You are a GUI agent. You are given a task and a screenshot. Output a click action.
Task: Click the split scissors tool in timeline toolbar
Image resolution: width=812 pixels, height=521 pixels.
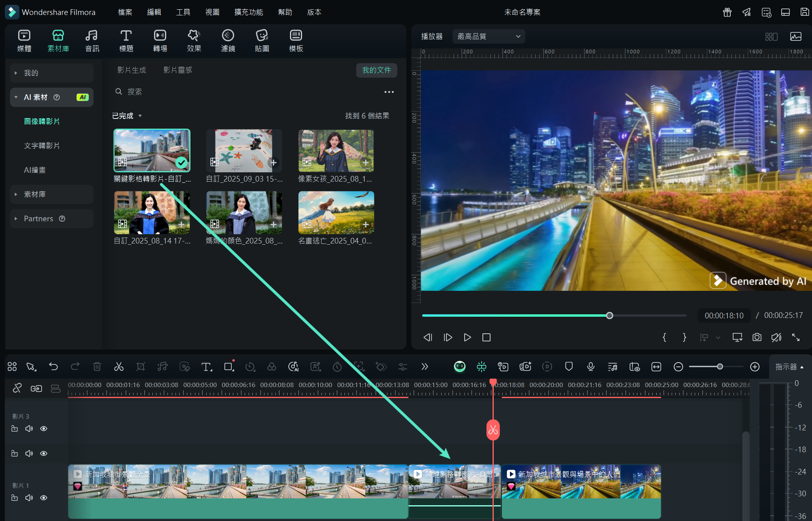point(118,366)
